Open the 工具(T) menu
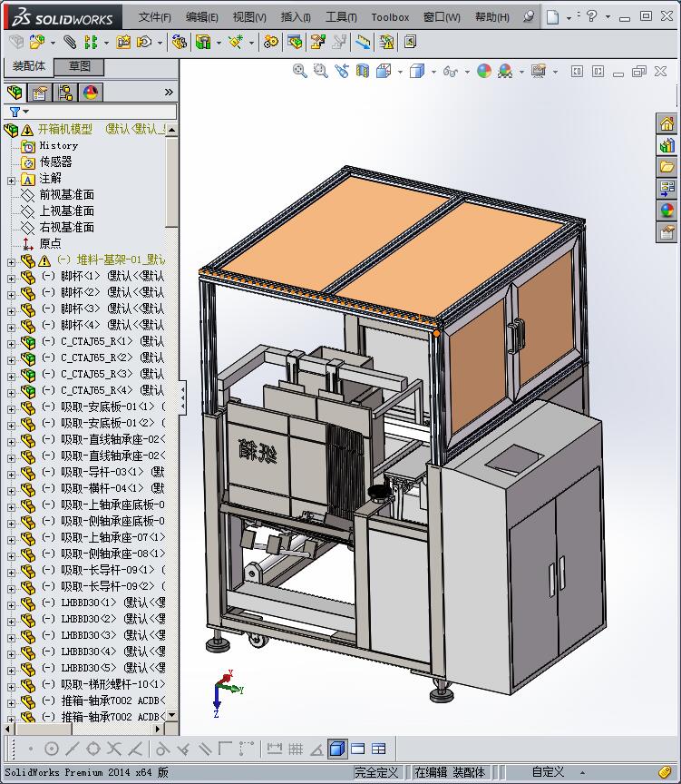The image size is (681, 784). 341,17
